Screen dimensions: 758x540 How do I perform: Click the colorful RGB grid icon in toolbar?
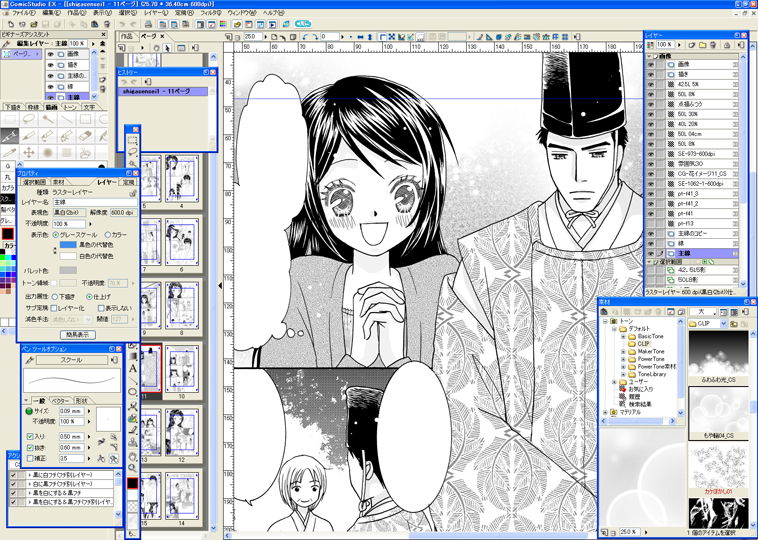(x=222, y=24)
